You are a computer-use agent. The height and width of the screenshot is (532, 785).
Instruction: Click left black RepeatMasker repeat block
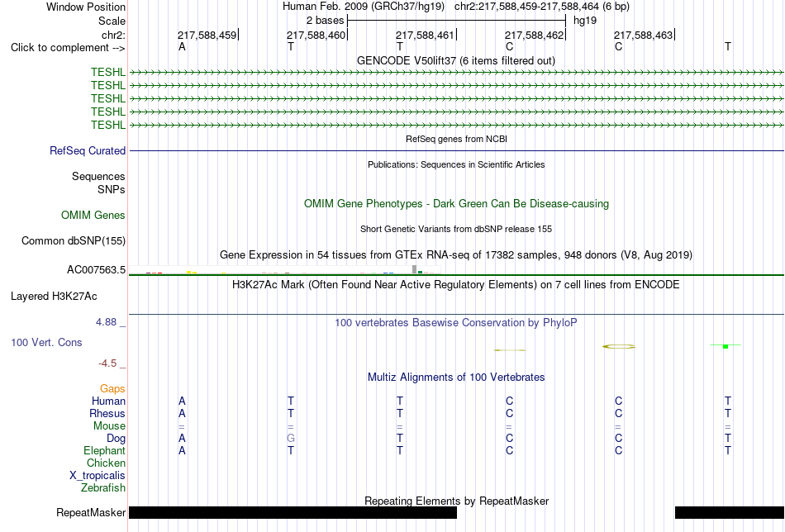click(x=293, y=512)
